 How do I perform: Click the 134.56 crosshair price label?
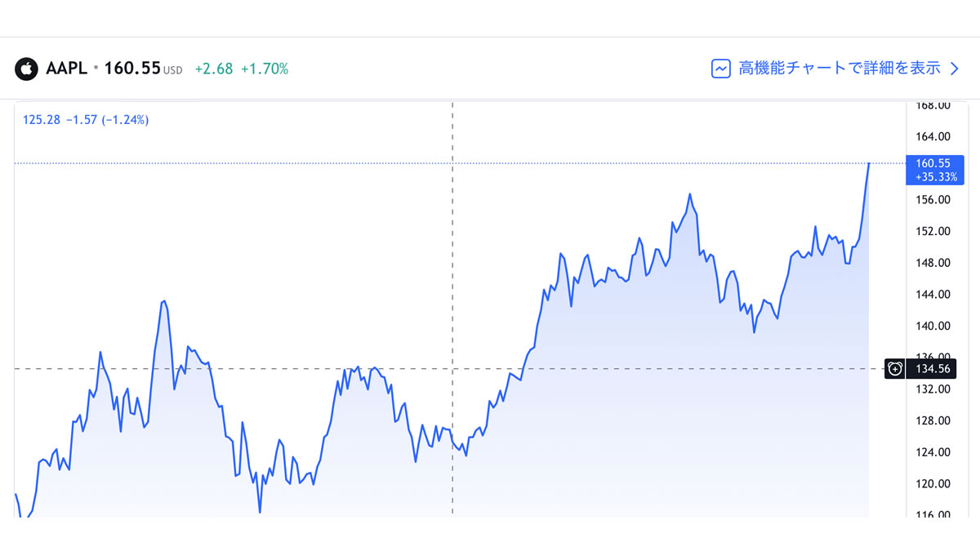[929, 369]
